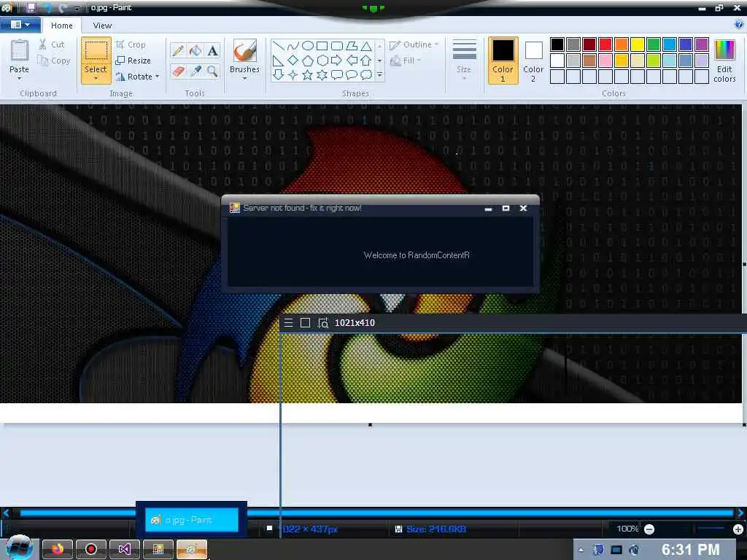Choose the Oval shape
The width and height of the screenshot is (747, 560).
coord(308,46)
